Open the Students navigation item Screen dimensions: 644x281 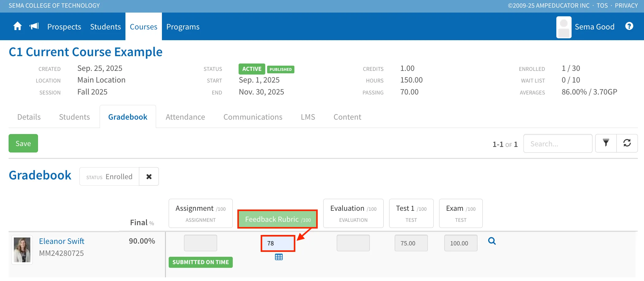tap(105, 27)
